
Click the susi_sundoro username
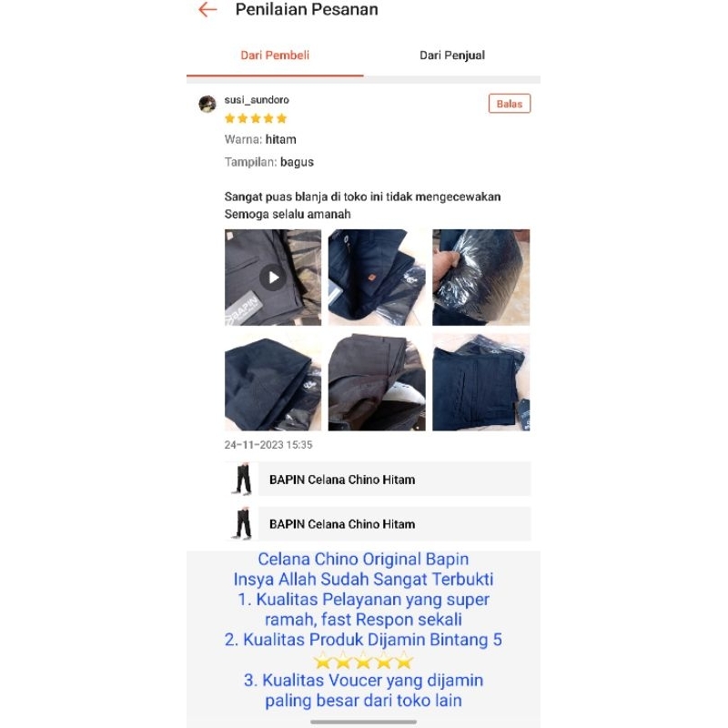coord(257,100)
